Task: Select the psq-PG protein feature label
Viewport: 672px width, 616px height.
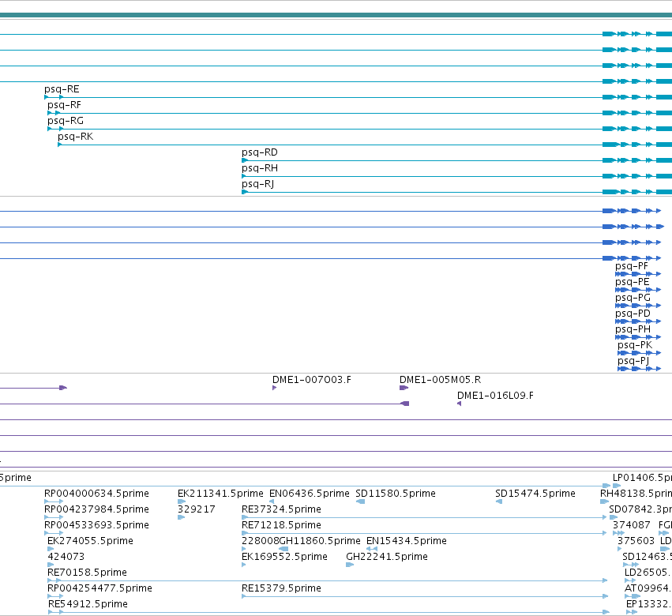Action: tap(633, 298)
